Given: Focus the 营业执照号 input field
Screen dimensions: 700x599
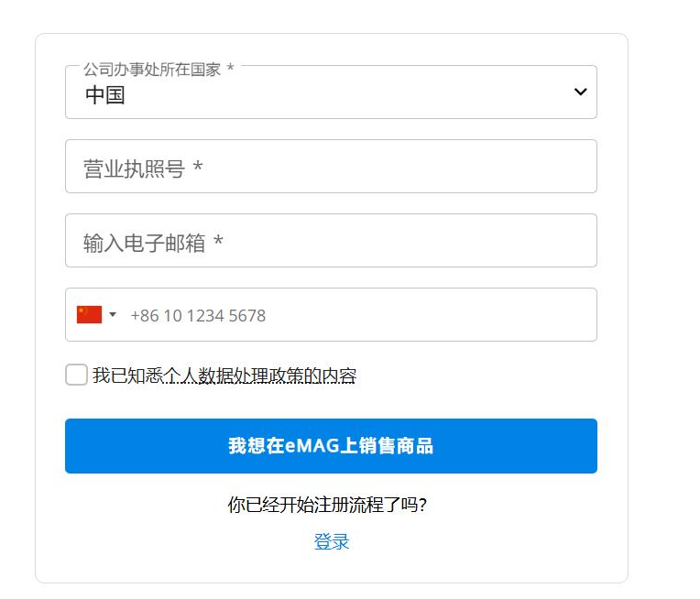Looking at the screenshot, I should coord(331,167).
